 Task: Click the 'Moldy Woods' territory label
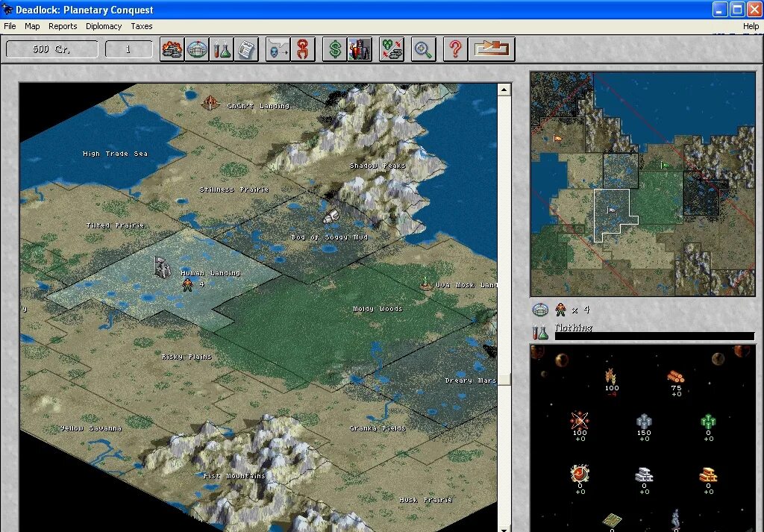click(x=378, y=309)
